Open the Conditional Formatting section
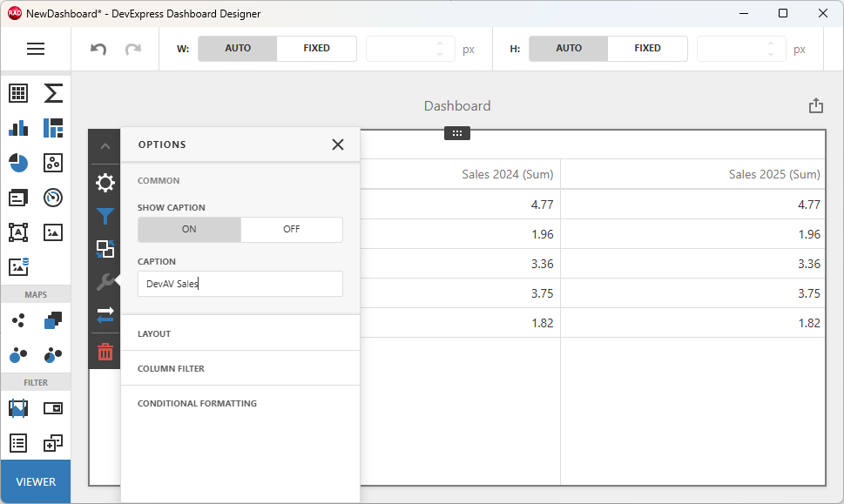The width and height of the screenshot is (844, 504). pyautogui.click(x=197, y=403)
